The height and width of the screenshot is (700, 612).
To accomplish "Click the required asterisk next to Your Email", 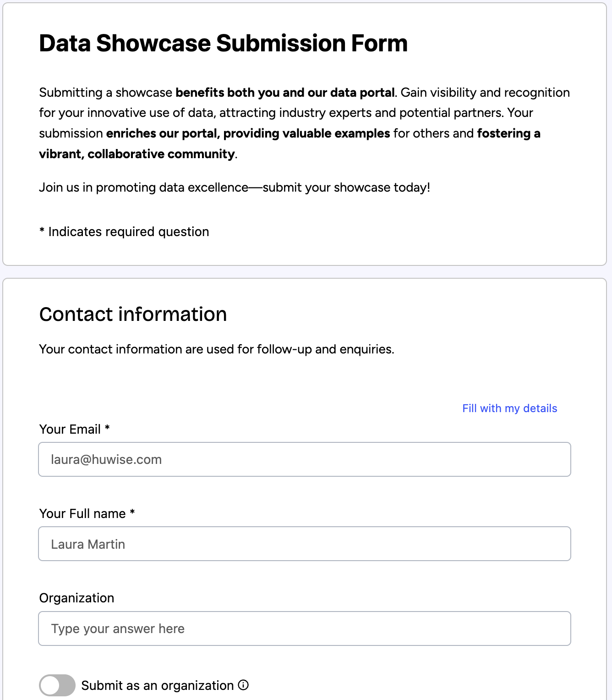I will 107,428.
